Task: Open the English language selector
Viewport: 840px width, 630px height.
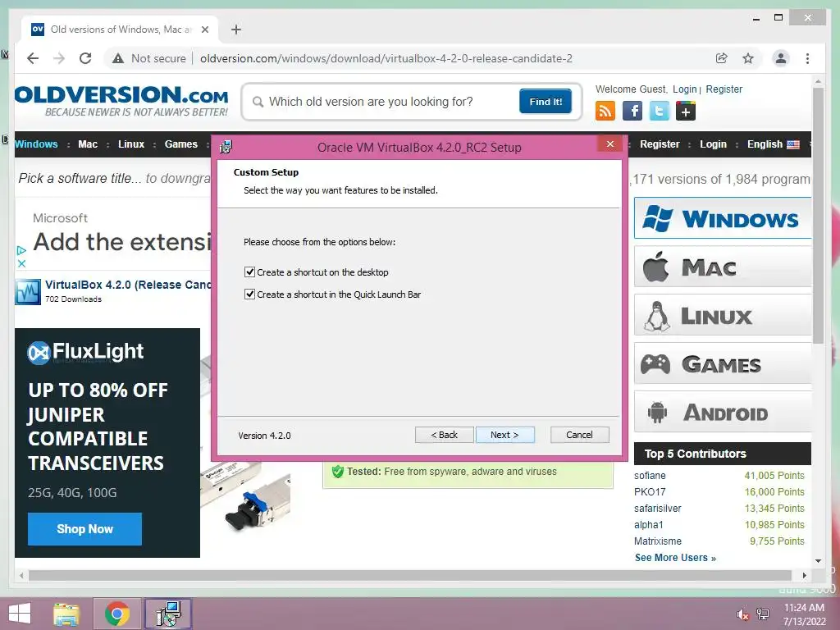Action: [x=773, y=144]
